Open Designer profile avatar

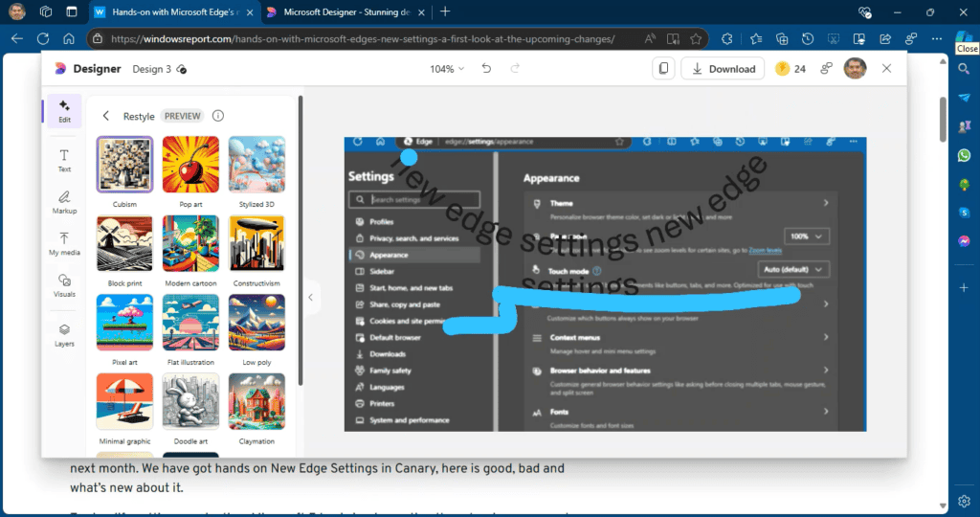pyautogui.click(x=855, y=69)
